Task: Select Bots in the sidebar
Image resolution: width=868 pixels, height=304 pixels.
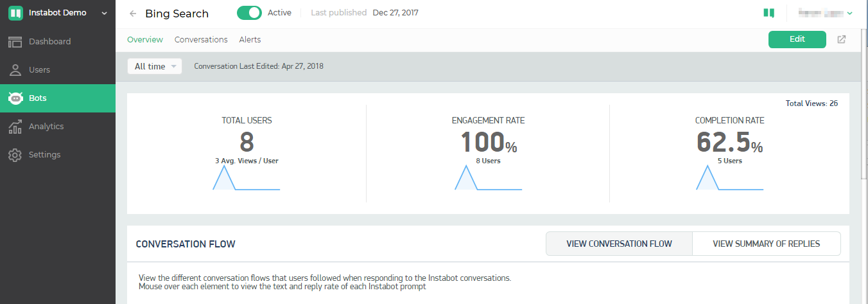Action: click(58, 98)
